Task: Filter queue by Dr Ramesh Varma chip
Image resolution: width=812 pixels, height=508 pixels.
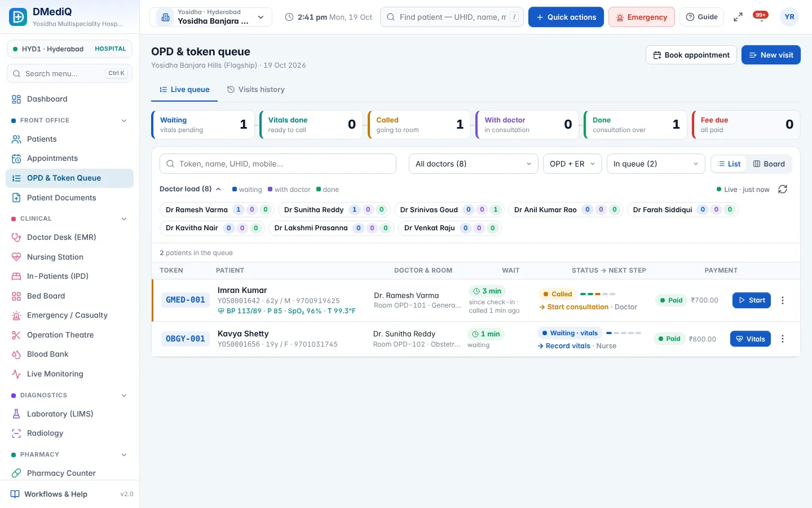Action: click(x=217, y=209)
